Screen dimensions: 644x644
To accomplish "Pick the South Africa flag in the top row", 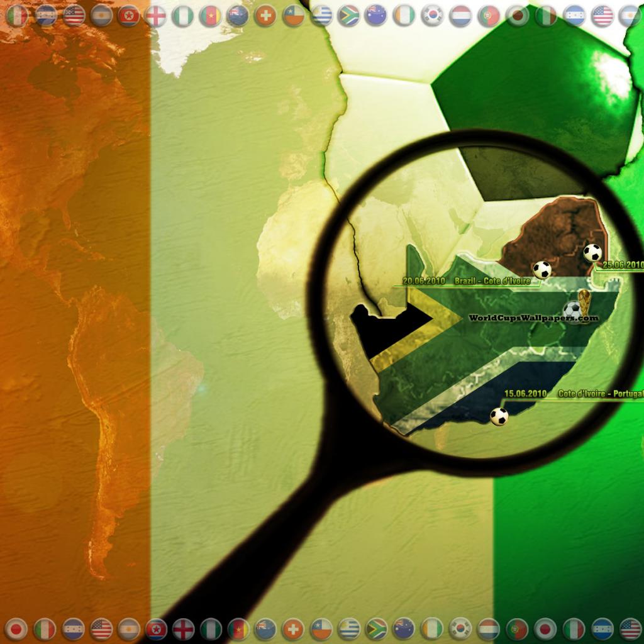I will [348, 16].
